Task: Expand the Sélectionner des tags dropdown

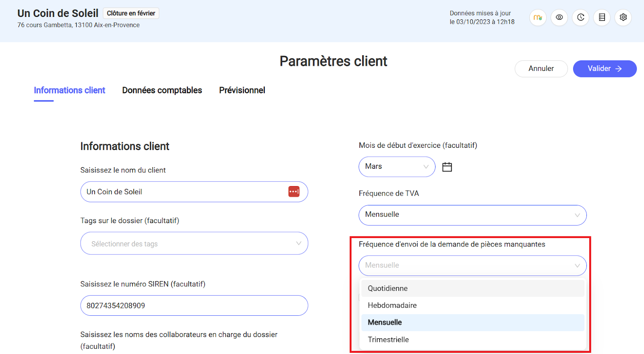Action: 194,244
